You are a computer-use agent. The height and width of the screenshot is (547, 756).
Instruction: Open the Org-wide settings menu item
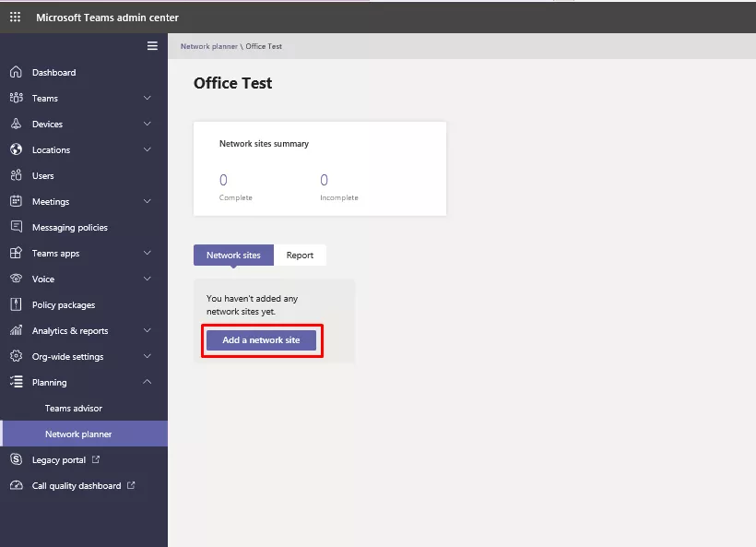[68, 356]
